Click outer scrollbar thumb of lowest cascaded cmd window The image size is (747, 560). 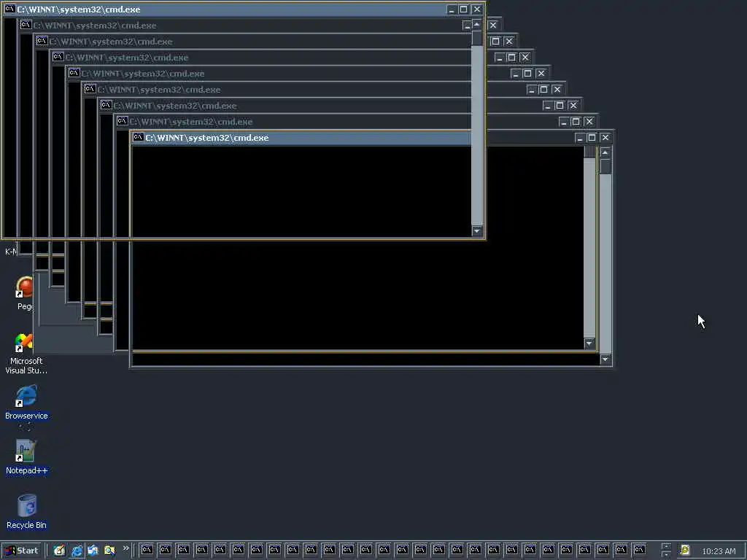[605, 166]
